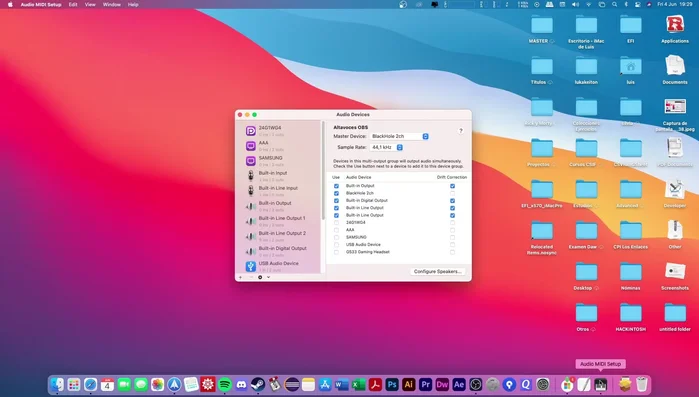This screenshot has height=397, width=699.
Task: Open the HACKINTOSH folder on the desktop
Action: (x=630, y=317)
